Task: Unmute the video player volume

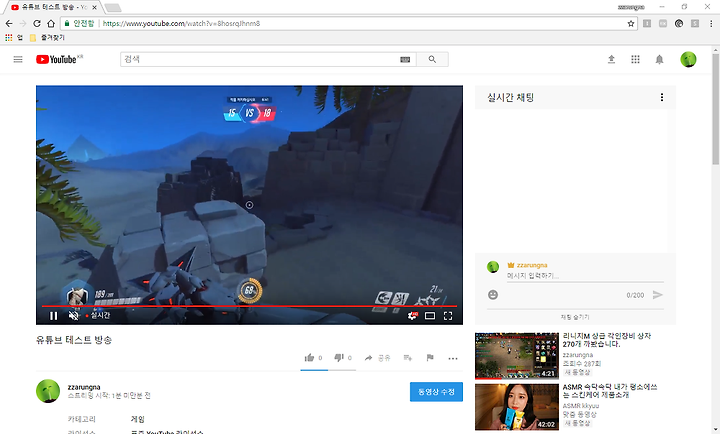Action: (73, 316)
